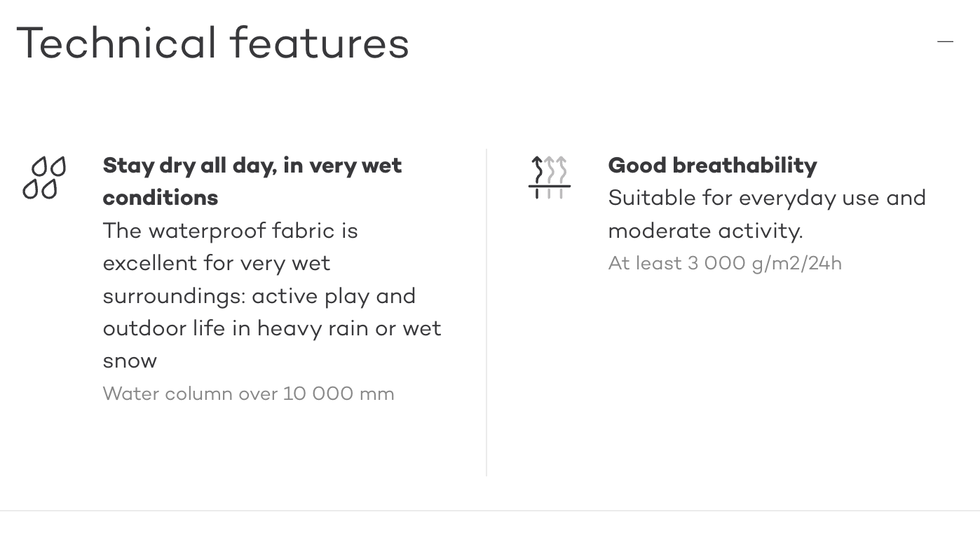
Task: Click 'Suitable for everyday use and' line
Action: point(767,198)
